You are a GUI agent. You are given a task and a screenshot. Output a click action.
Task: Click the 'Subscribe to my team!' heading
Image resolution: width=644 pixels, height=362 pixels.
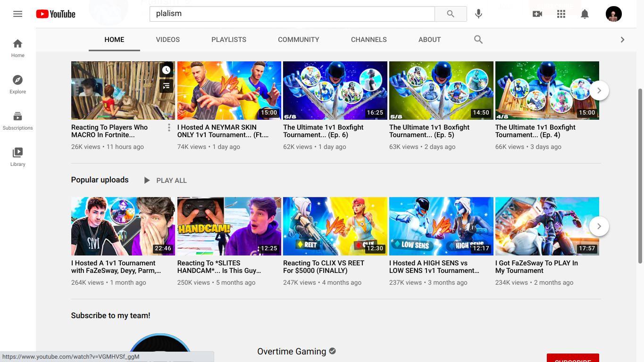point(111,316)
